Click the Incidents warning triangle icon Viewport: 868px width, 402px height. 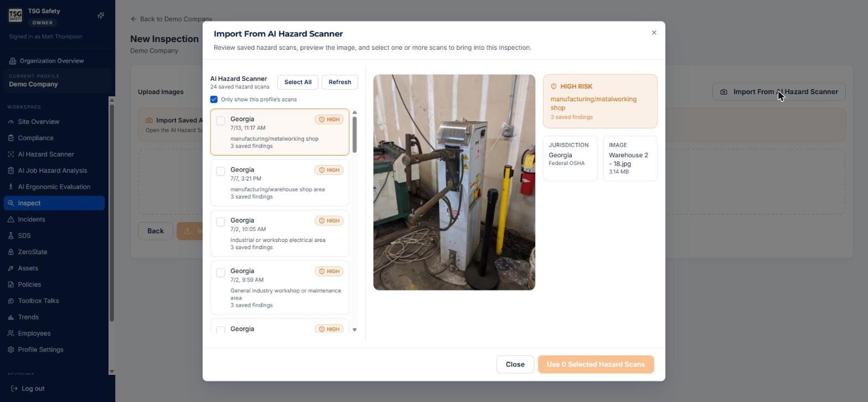[11, 219]
